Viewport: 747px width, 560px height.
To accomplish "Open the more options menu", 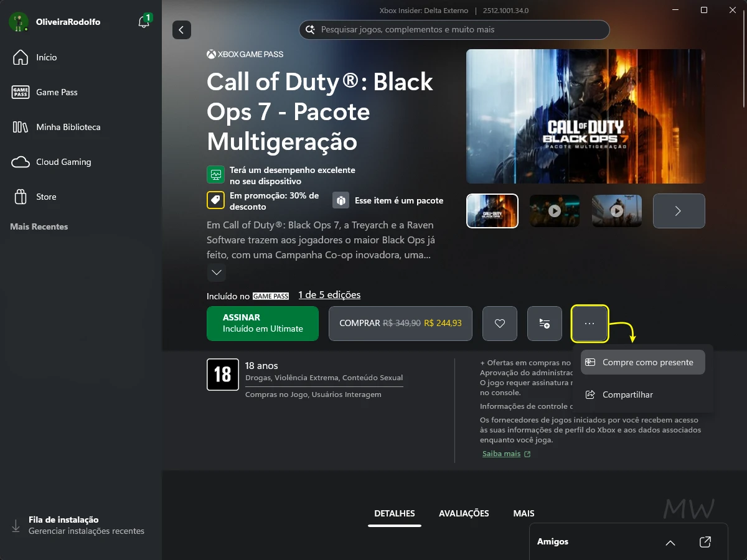I will (x=590, y=324).
